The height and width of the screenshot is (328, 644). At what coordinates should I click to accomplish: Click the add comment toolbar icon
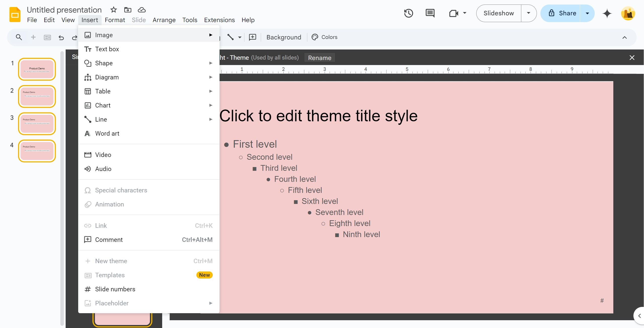[252, 37]
